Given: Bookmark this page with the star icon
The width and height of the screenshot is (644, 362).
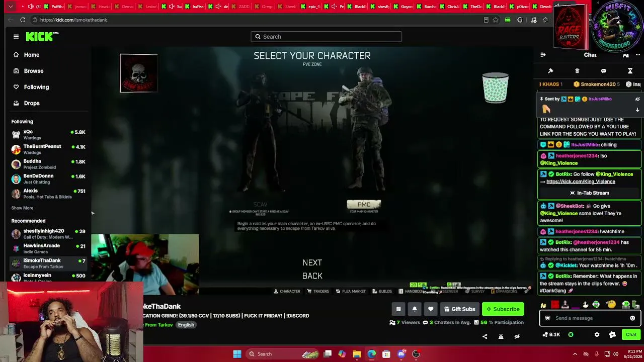Looking at the screenshot, I should [496, 20].
